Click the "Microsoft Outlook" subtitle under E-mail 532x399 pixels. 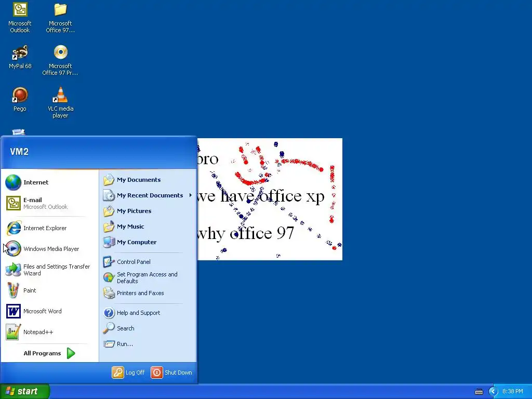[46, 207]
